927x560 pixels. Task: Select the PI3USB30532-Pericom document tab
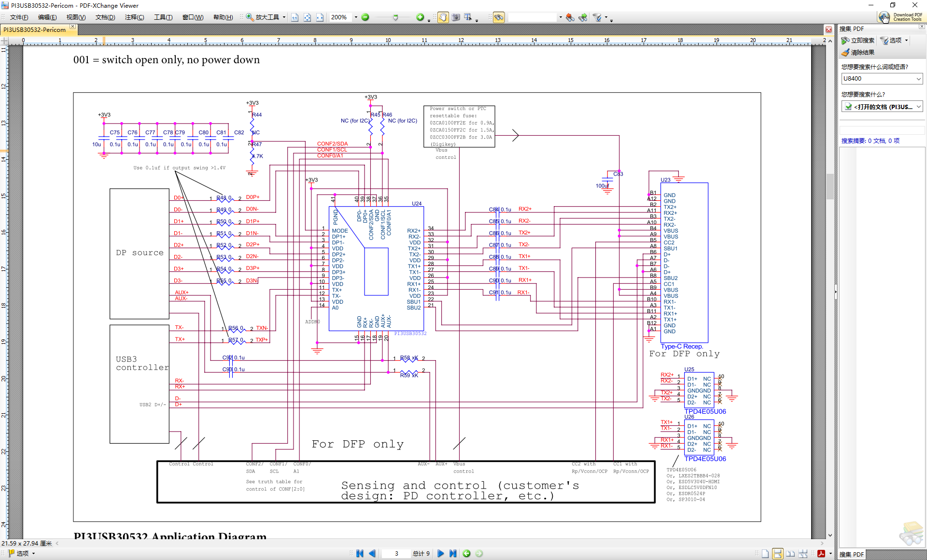(35, 30)
